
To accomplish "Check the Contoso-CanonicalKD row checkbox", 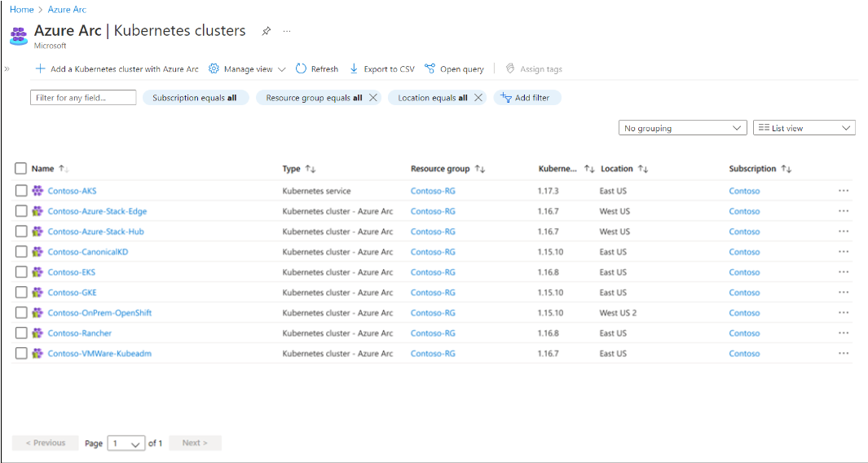I will click(x=21, y=251).
